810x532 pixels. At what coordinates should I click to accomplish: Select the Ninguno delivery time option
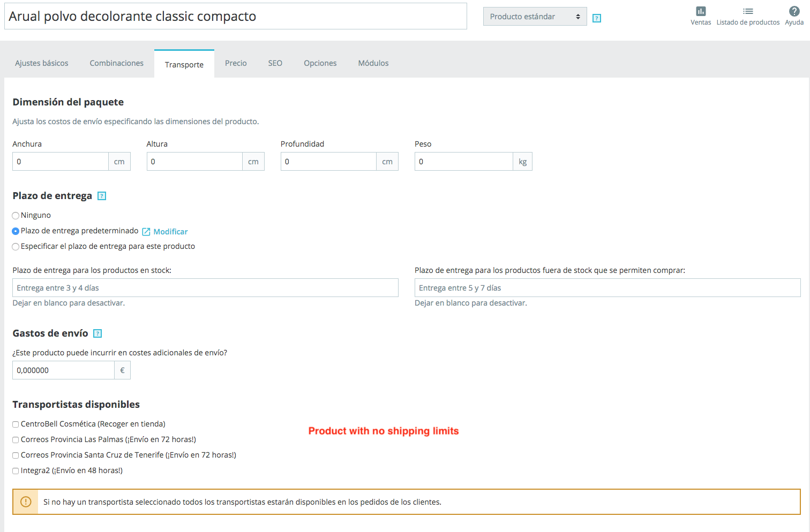point(16,216)
